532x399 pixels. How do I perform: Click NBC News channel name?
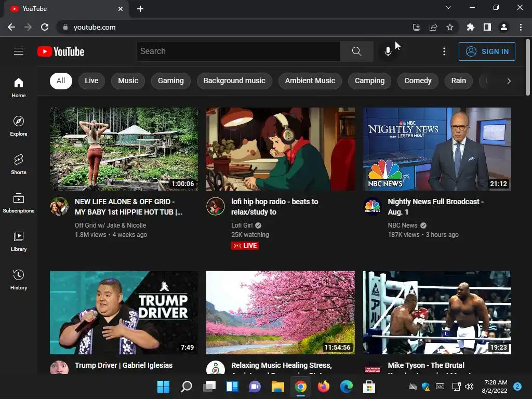pyautogui.click(x=403, y=225)
